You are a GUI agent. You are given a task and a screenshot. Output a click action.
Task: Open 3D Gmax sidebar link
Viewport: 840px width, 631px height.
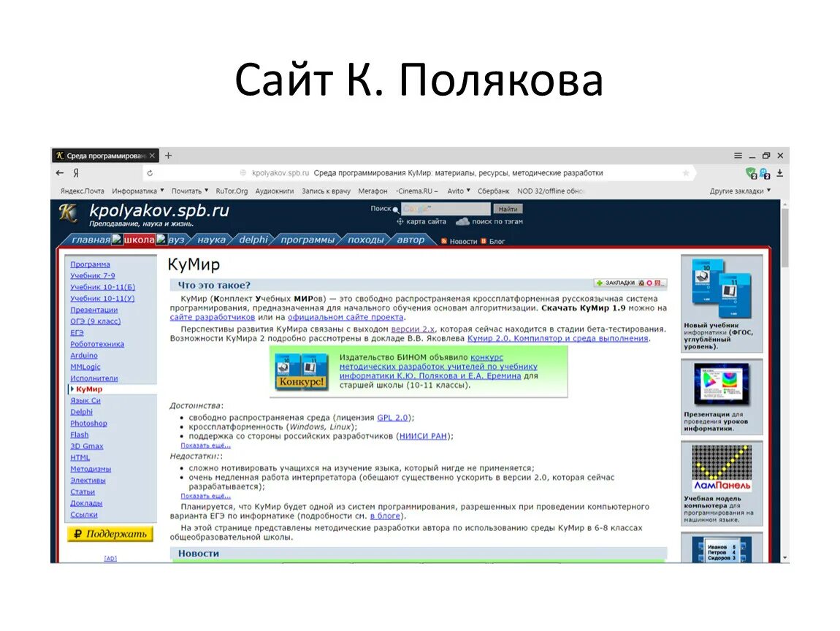pyautogui.click(x=87, y=445)
